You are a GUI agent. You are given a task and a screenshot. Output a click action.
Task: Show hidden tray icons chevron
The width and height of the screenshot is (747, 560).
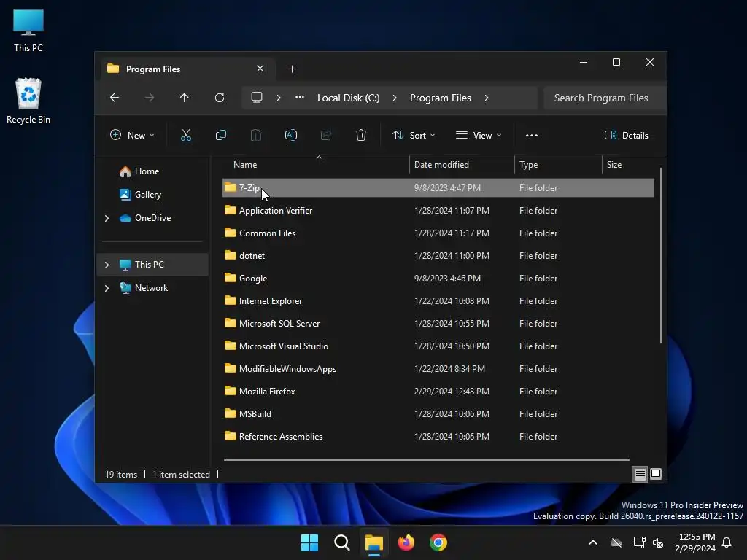pos(593,542)
